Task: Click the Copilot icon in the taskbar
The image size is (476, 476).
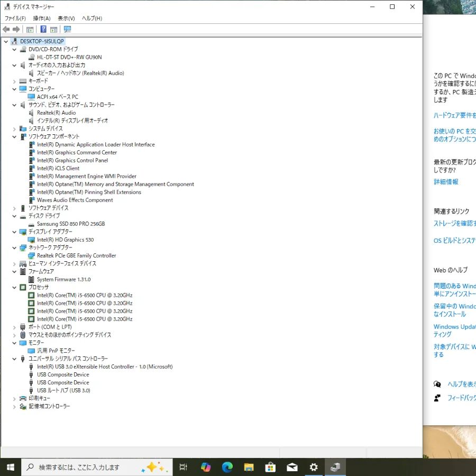Action: [x=206, y=467]
